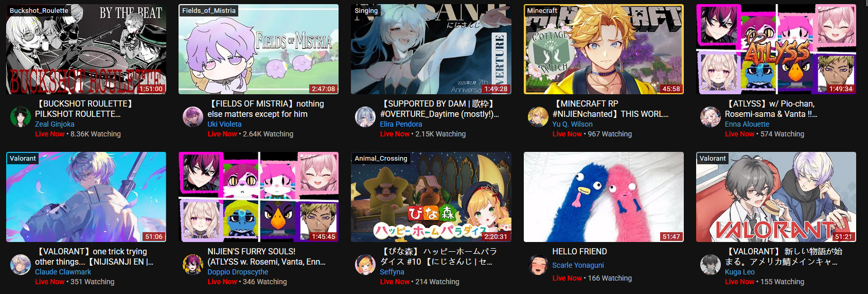Click Kuga Leo's channel avatar icon

coord(710,265)
